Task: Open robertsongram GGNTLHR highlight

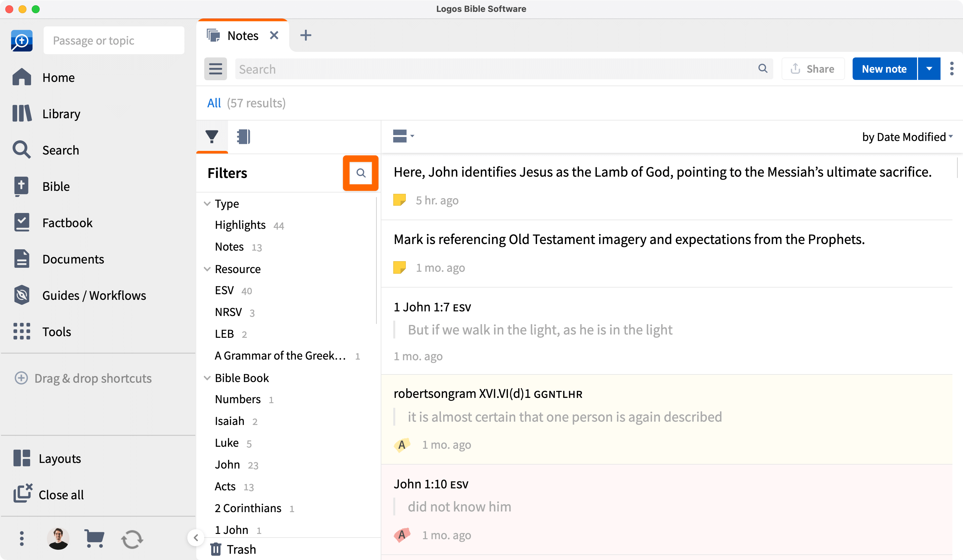Action: (667, 419)
